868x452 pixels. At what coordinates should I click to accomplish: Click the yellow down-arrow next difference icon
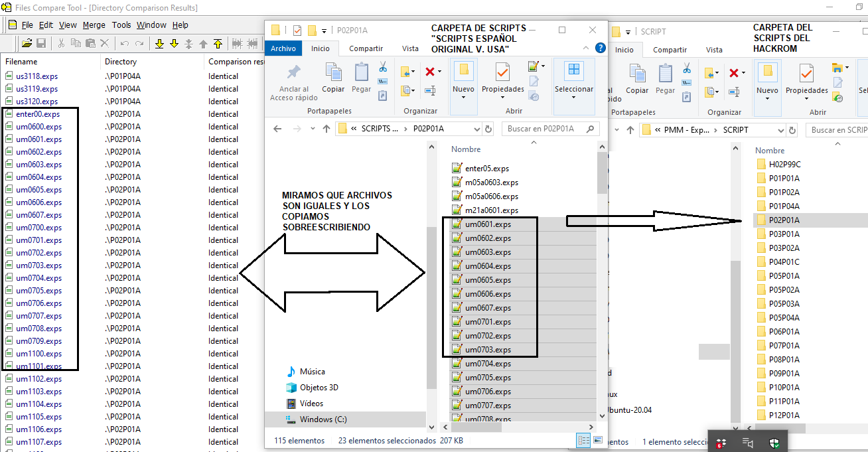174,42
